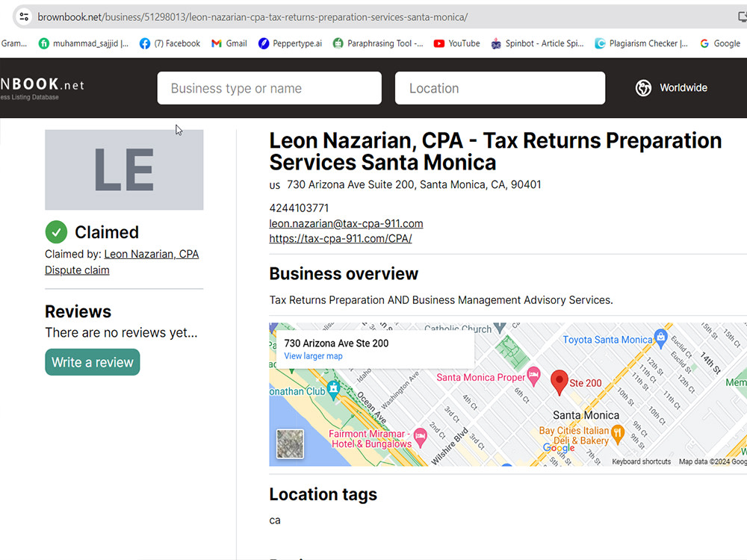Screen dimensions: 747x560
Task: Click the Map data ©2024 attribution
Action: [x=713, y=461]
